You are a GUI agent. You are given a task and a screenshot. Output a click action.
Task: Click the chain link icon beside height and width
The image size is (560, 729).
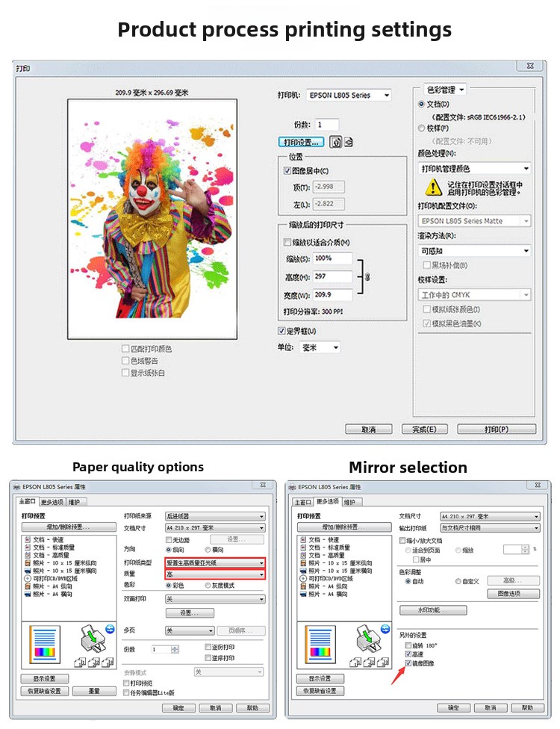(x=367, y=277)
